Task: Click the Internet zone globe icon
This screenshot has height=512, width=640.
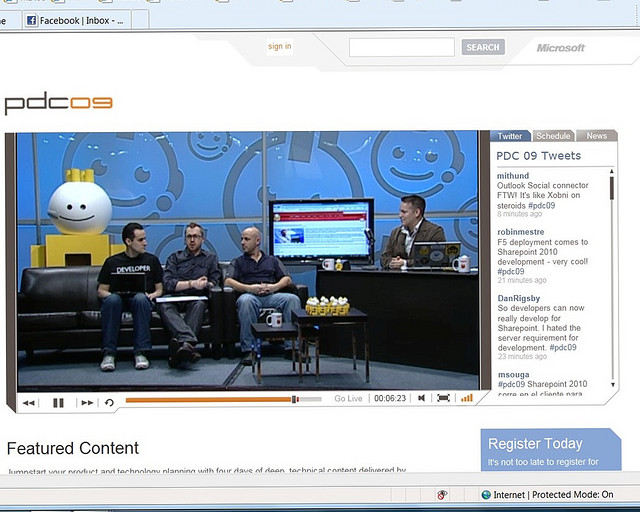Action: 486,495
